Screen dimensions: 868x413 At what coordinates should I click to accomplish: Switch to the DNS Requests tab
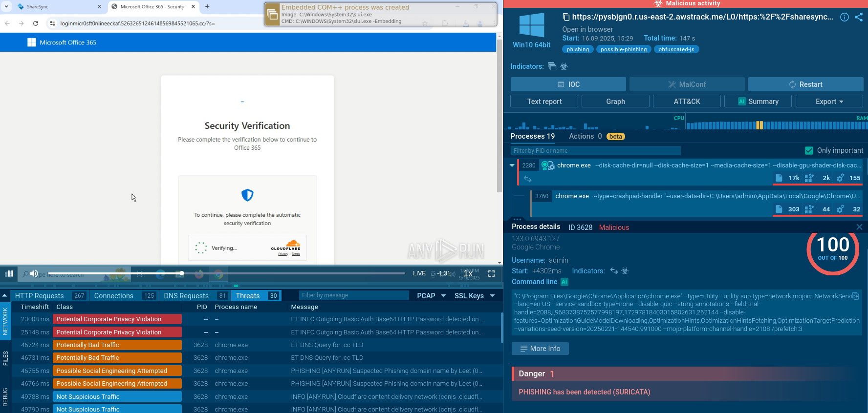click(x=186, y=296)
